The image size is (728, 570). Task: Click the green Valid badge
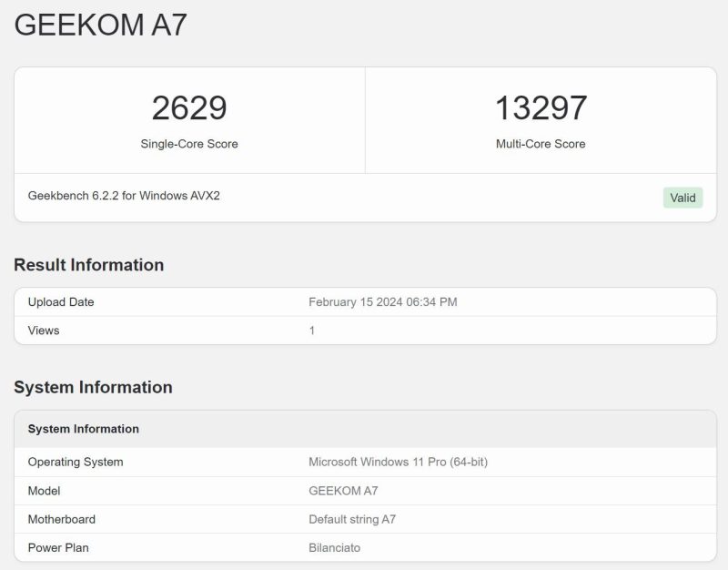(x=682, y=198)
